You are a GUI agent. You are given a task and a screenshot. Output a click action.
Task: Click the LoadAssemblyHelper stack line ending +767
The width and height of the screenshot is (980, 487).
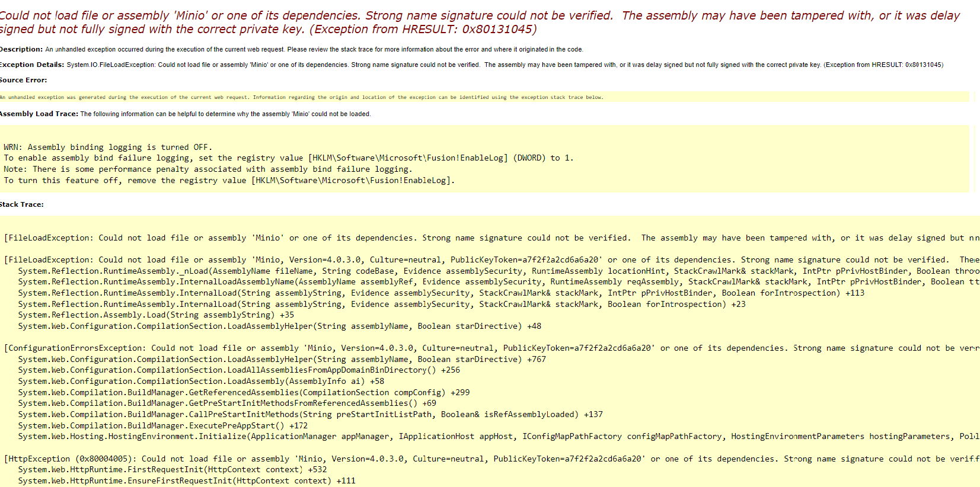pos(282,360)
